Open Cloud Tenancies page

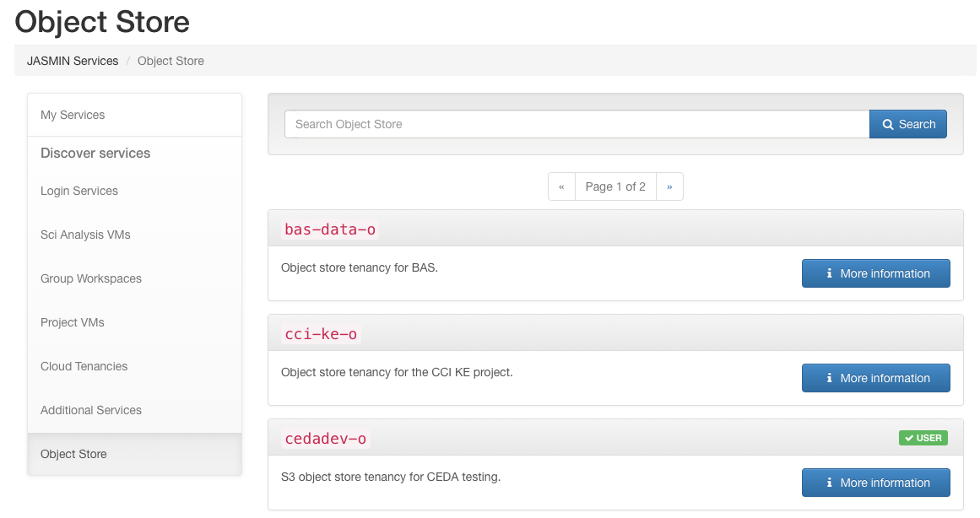[84, 366]
